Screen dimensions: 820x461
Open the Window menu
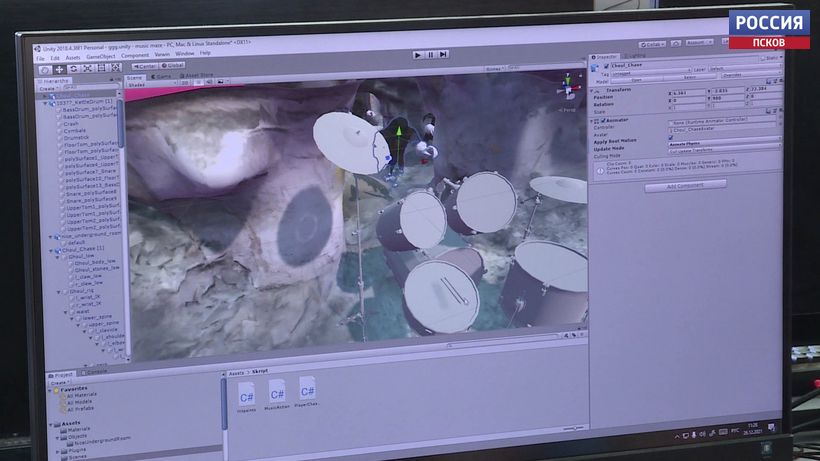pos(185,54)
